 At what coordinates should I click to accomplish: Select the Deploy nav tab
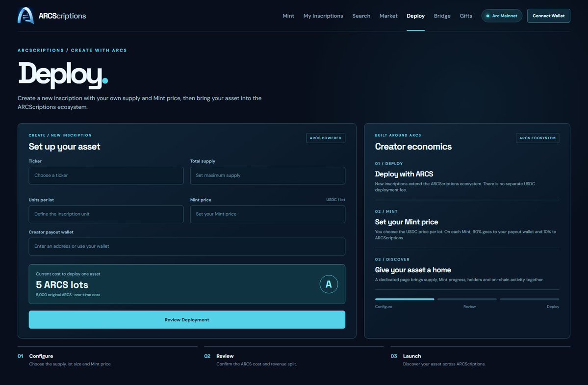tap(415, 16)
